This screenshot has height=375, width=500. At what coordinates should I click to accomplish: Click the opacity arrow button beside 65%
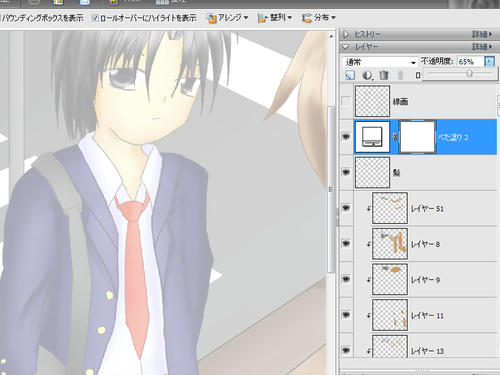point(489,62)
